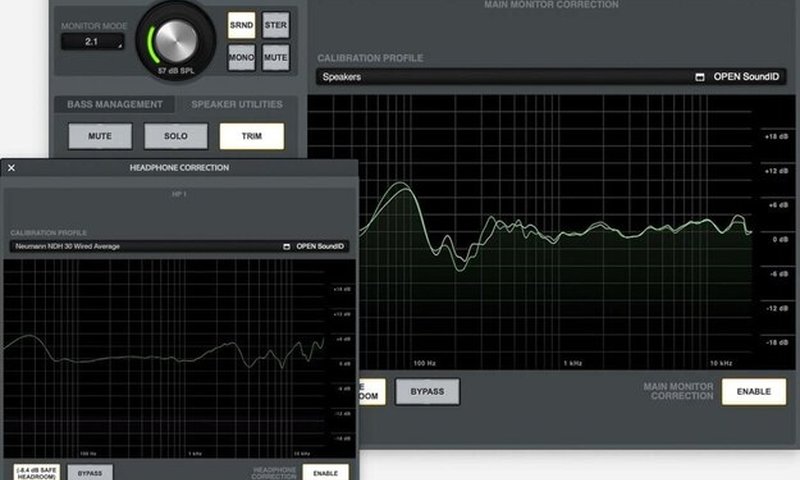Click the folder icon in Speakers profile
Screen dimensions: 800x480
[700, 77]
